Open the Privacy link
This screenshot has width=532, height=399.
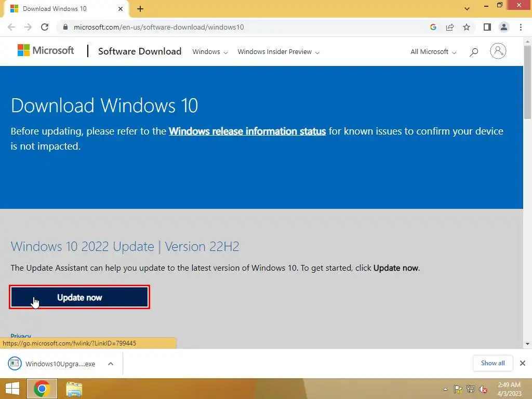pyautogui.click(x=21, y=336)
